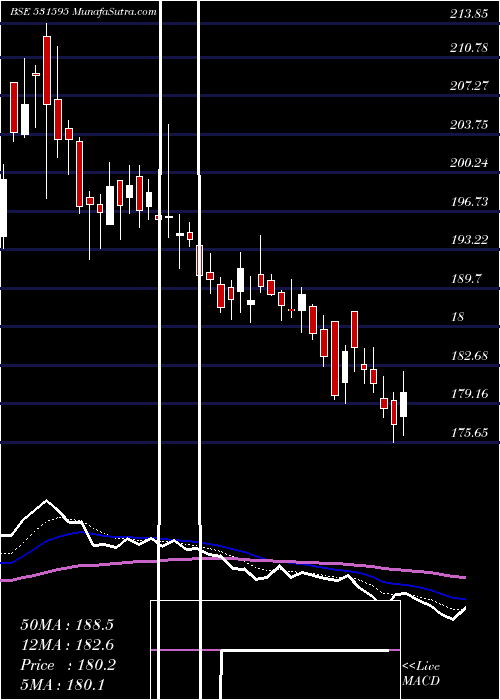Screen dimensions: 500x700
Task: Click the 5MA : 180.1 readout
Action: 62,685
